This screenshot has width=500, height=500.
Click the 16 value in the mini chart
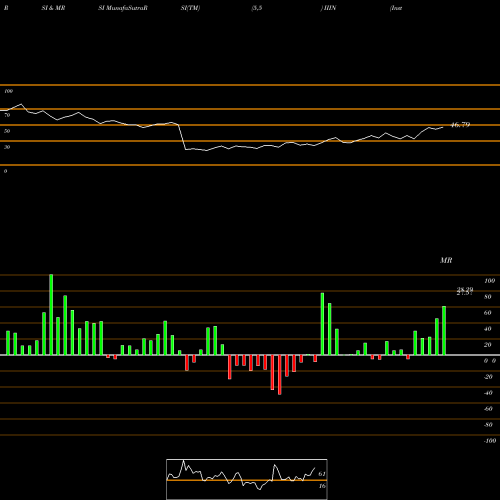(322, 486)
